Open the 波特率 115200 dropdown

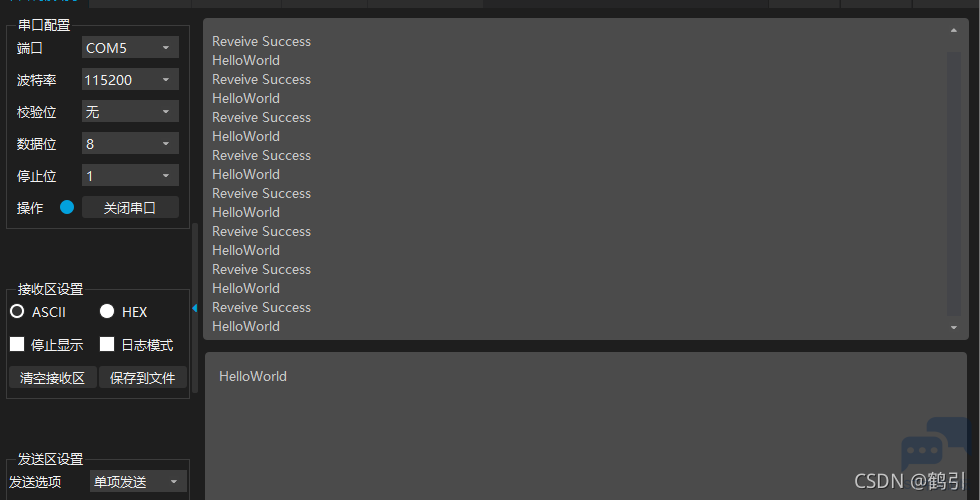(130, 79)
